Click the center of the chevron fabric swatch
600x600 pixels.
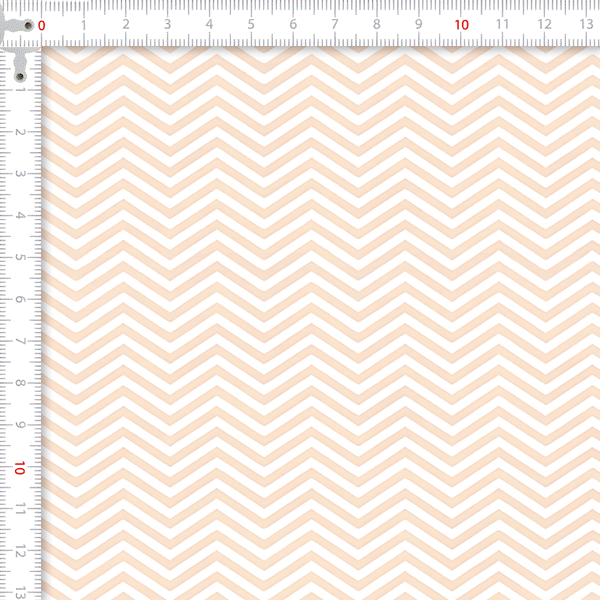[320, 322]
